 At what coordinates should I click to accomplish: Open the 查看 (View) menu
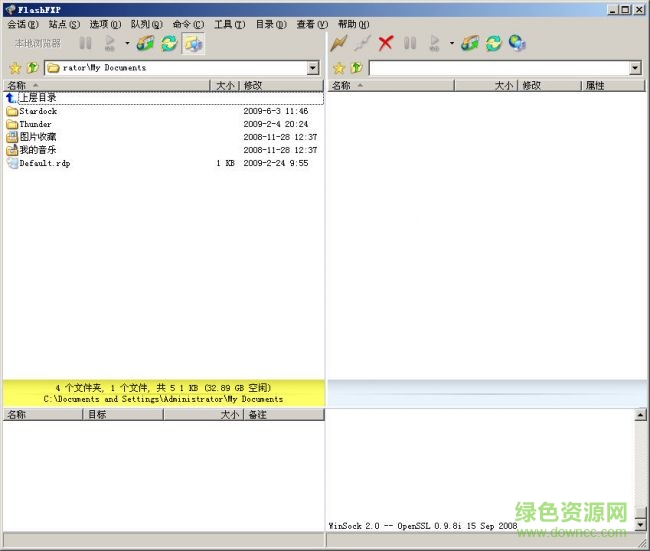coord(312,24)
